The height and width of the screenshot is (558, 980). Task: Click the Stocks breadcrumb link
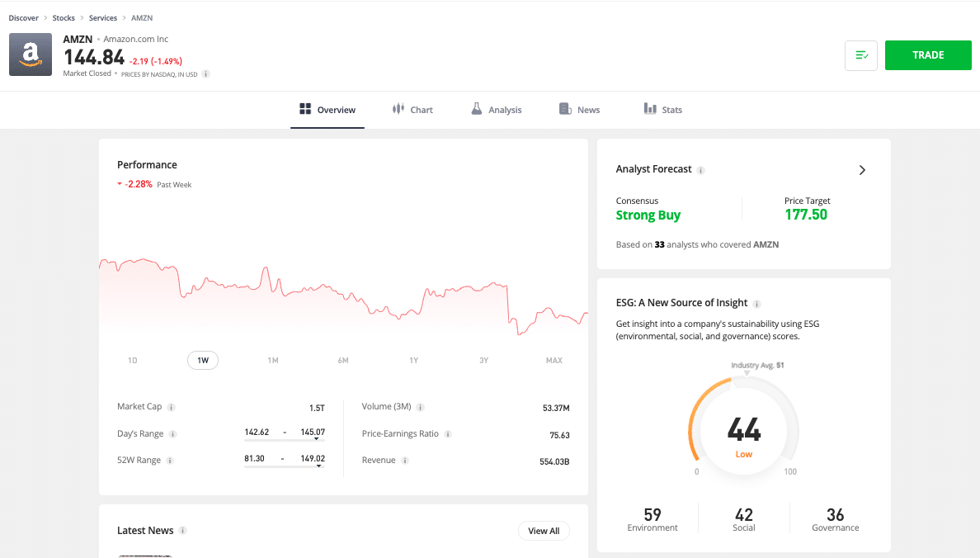pos(64,17)
